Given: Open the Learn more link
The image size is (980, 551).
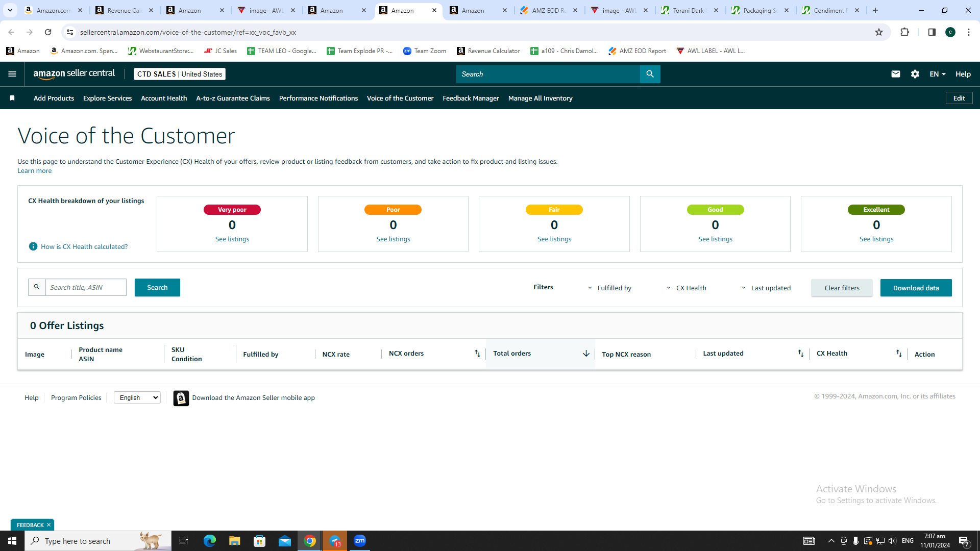Looking at the screenshot, I should coord(34,171).
